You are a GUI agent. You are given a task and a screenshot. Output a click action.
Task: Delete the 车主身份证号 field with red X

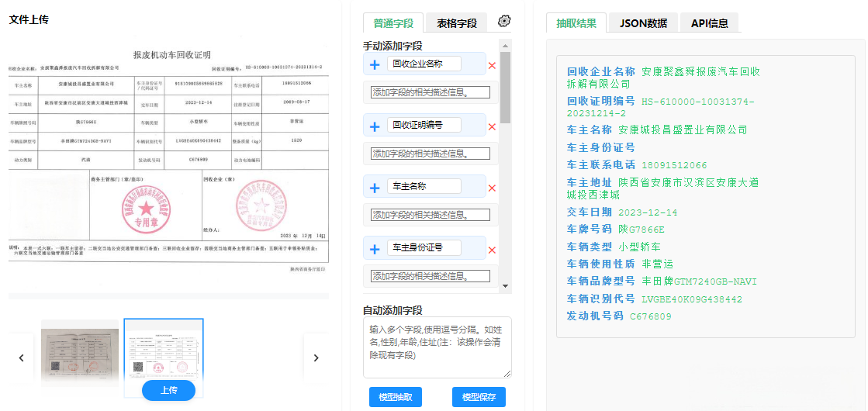pyautogui.click(x=492, y=249)
